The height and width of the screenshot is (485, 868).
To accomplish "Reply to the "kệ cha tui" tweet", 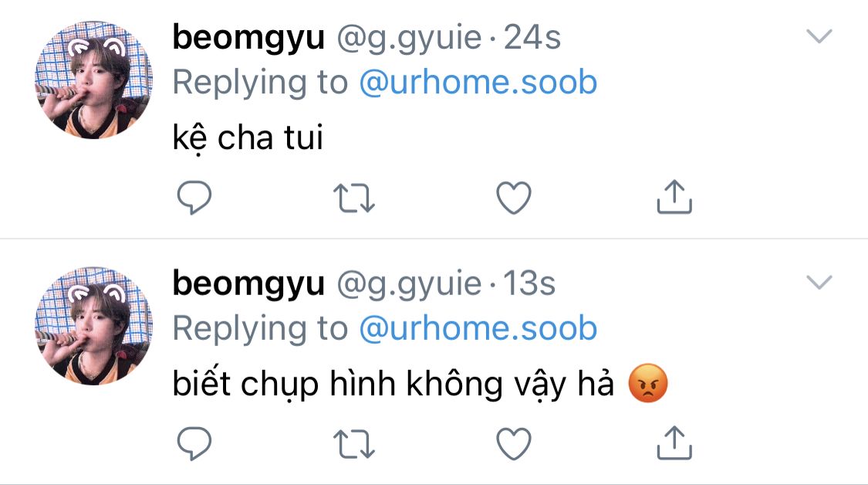I will (194, 198).
